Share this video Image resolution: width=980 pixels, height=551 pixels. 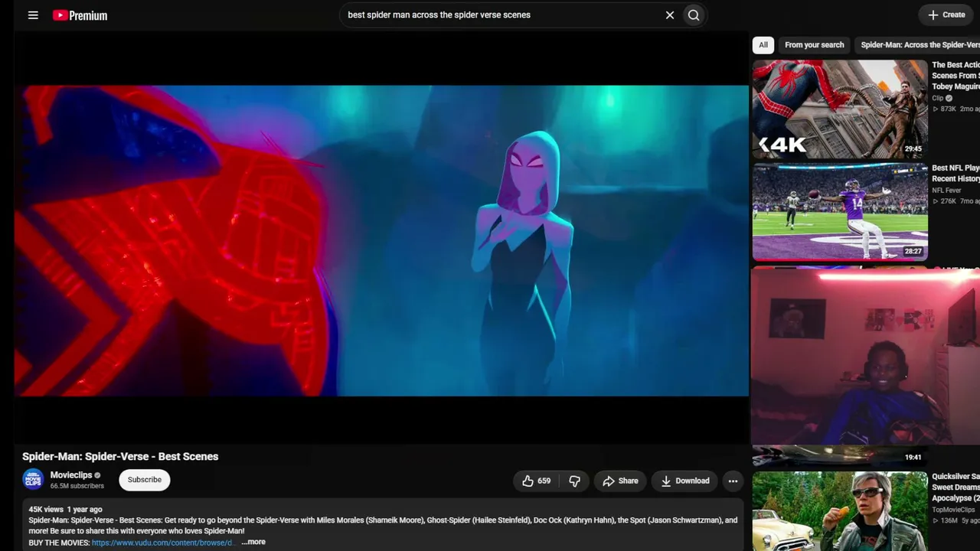(x=620, y=481)
